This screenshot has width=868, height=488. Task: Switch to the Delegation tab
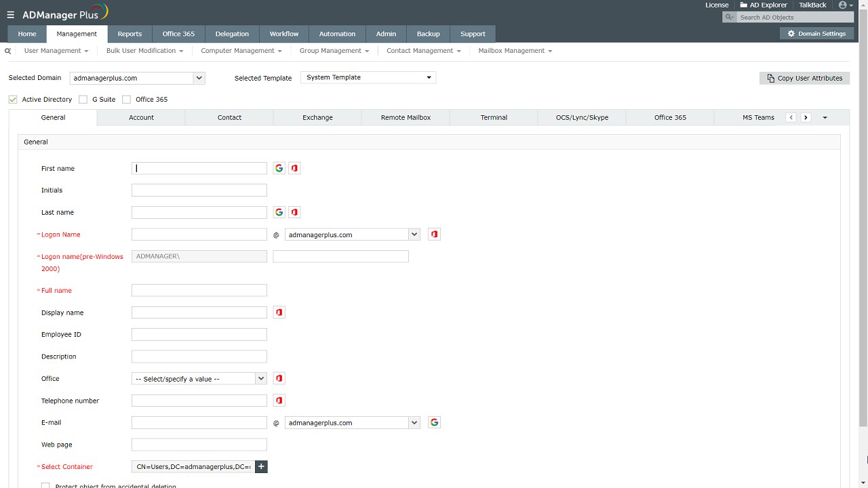[232, 34]
